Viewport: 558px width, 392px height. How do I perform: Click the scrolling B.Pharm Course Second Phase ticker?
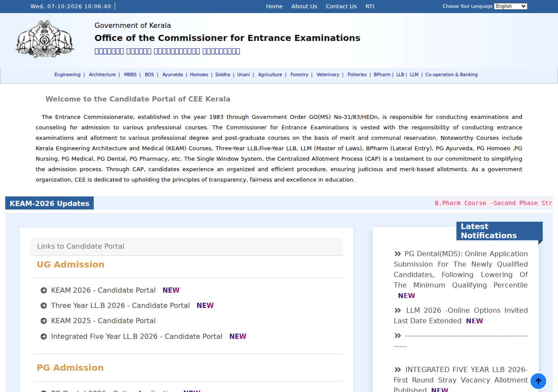click(x=493, y=203)
